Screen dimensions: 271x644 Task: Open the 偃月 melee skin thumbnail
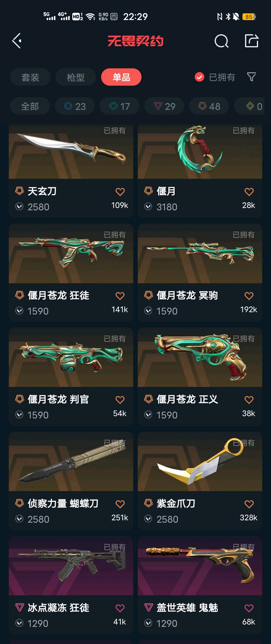coord(200,152)
